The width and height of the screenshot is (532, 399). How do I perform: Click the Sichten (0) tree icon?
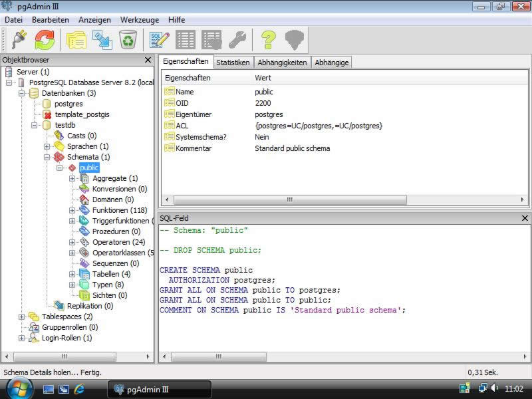pyautogui.click(x=84, y=295)
